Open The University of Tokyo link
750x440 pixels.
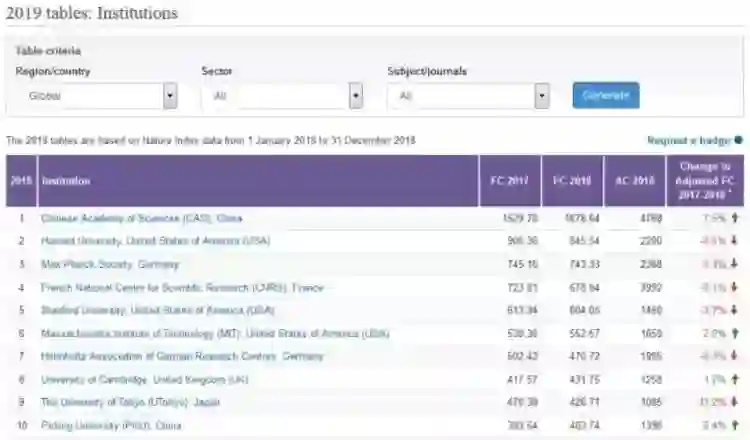pos(130,402)
